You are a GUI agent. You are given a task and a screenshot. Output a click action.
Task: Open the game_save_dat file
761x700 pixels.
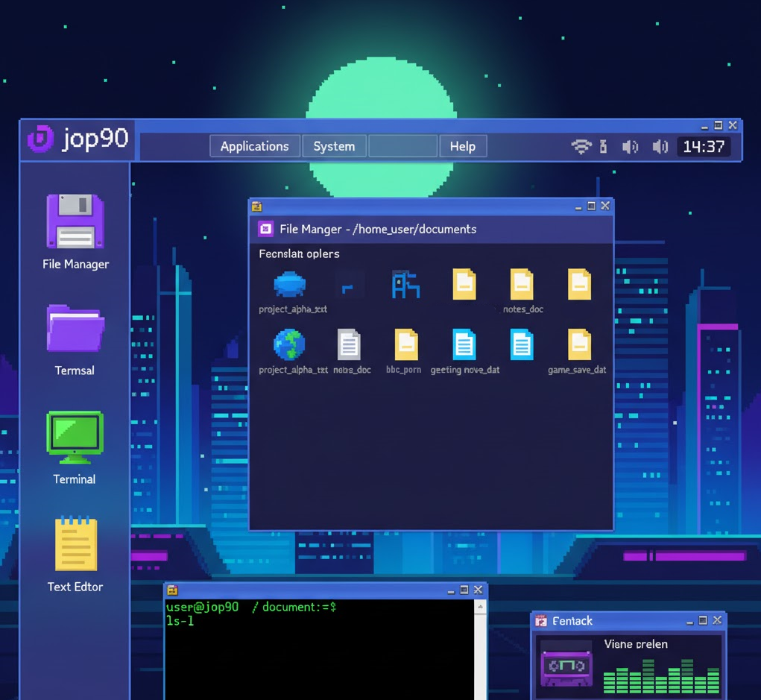pos(579,345)
